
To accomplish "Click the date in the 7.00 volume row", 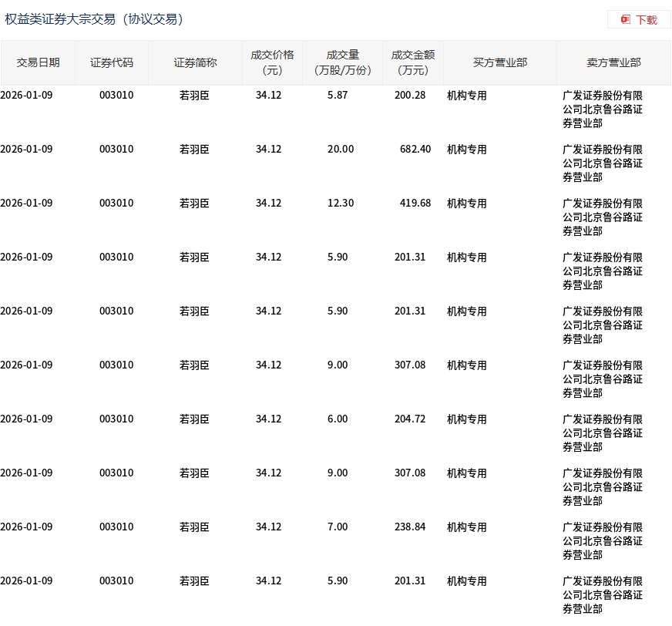I will tap(26, 527).
